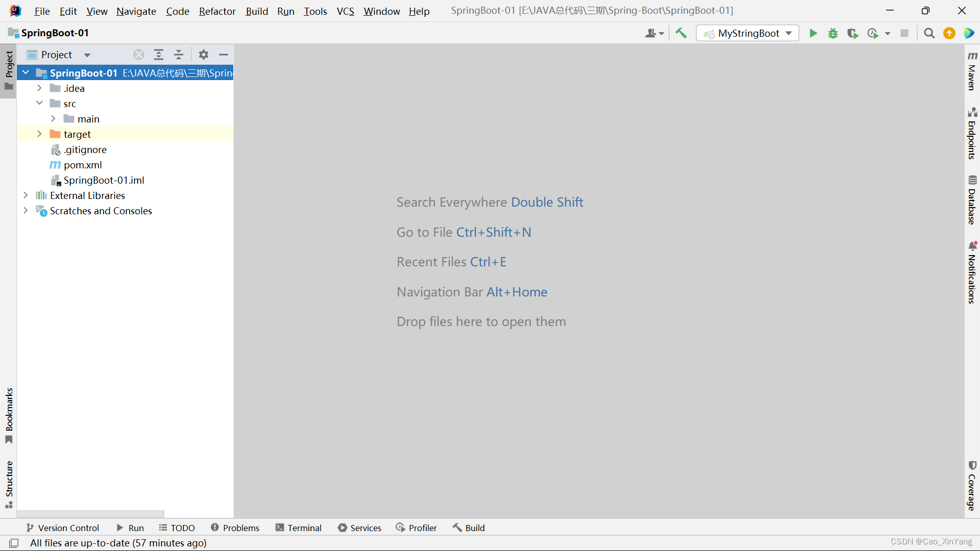Click Run with Coverage icon
The image size is (980, 551).
[x=852, y=33]
